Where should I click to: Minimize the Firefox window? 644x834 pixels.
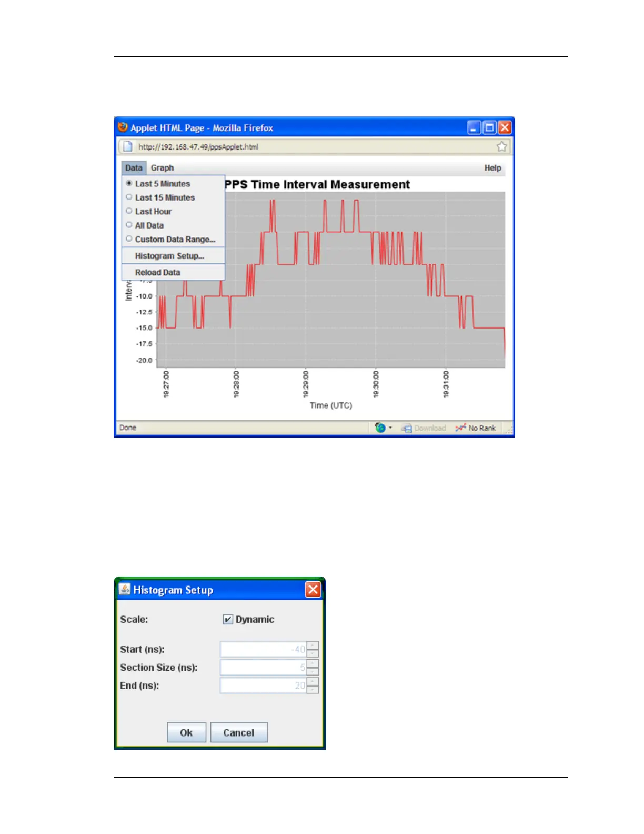[x=474, y=127]
